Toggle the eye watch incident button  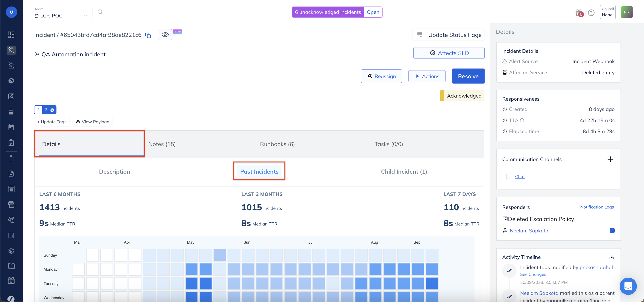(165, 35)
